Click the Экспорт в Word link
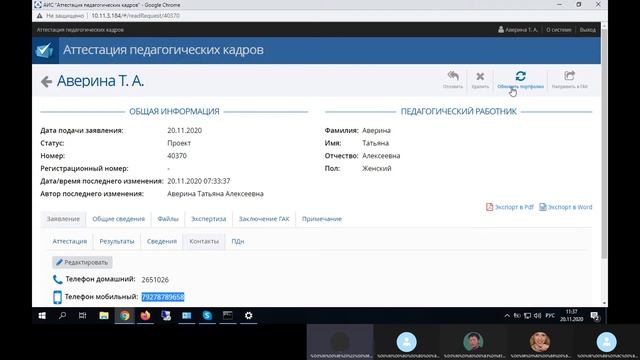640x360 pixels. pos(566,207)
